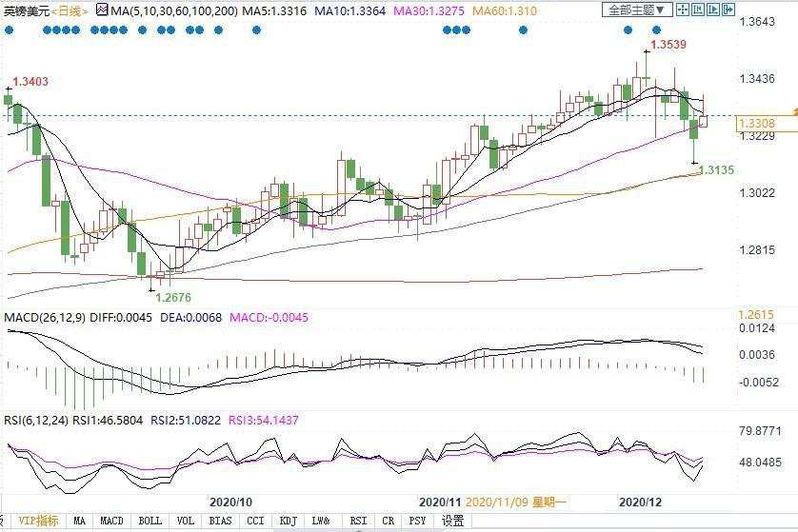Click the jump-to-latest arrow icon

[x=728, y=10]
